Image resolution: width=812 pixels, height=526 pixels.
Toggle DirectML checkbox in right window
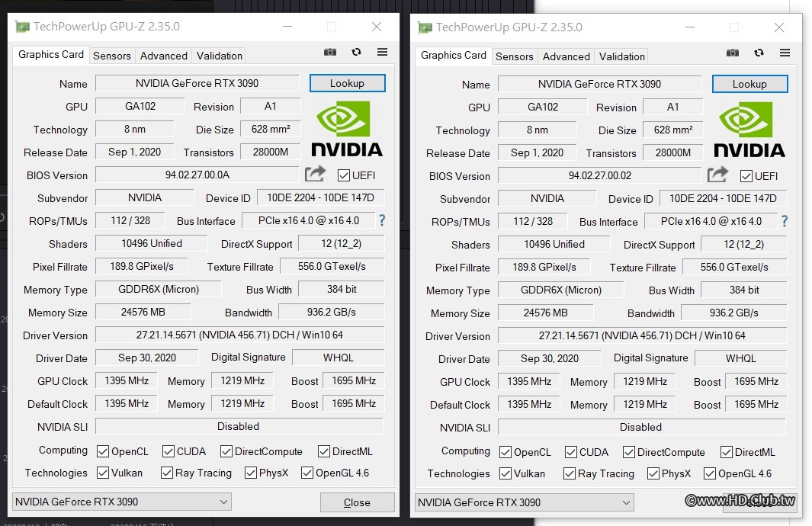[x=727, y=452]
